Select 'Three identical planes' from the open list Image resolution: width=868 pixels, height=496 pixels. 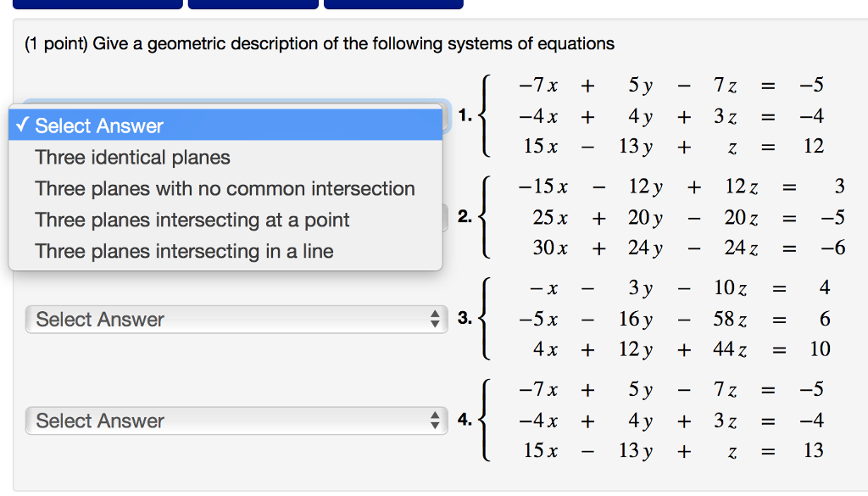point(132,157)
